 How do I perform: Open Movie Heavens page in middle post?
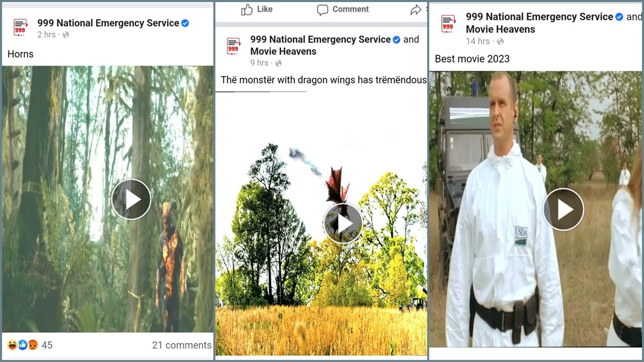283,51
